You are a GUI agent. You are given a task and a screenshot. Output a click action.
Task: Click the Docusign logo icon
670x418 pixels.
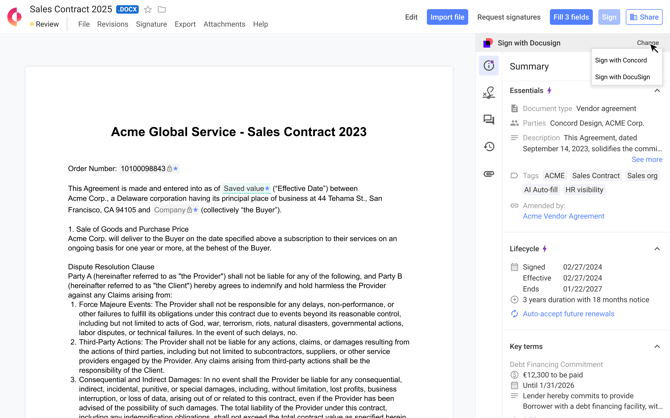(488, 43)
